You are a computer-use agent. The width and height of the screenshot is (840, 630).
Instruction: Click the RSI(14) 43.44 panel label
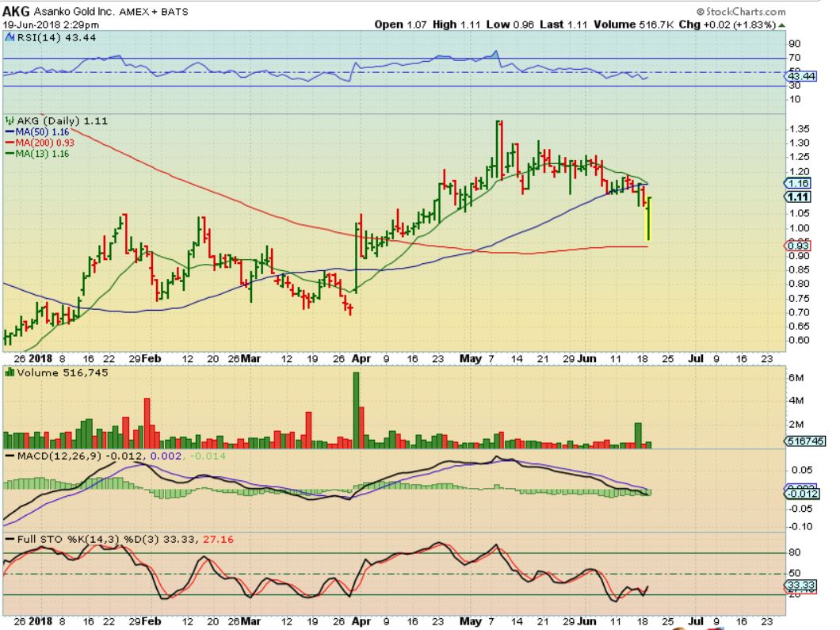point(57,37)
